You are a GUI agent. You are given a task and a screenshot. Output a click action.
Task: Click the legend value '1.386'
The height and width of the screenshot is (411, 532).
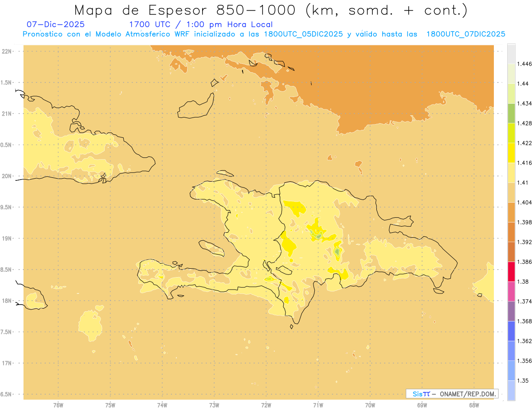(x=524, y=262)
